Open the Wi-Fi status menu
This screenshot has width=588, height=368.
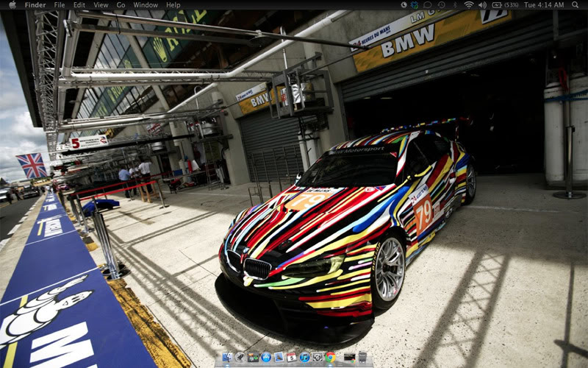point(469,5)
